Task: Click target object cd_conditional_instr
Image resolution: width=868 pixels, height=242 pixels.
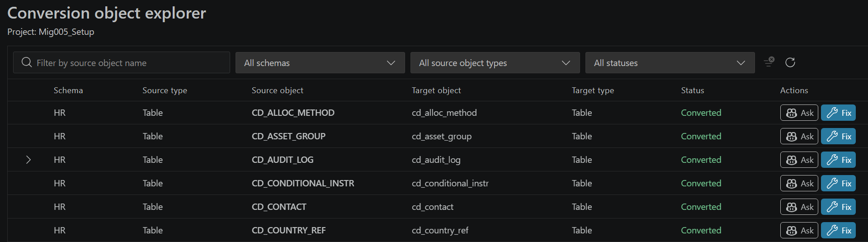Action: tap(450, 183)
